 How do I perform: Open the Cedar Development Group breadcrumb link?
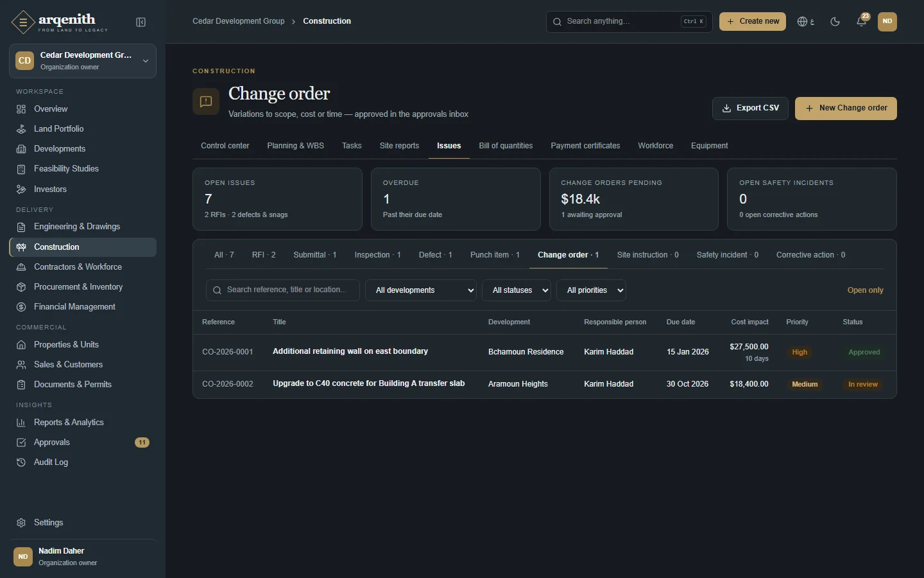(239, 21)
